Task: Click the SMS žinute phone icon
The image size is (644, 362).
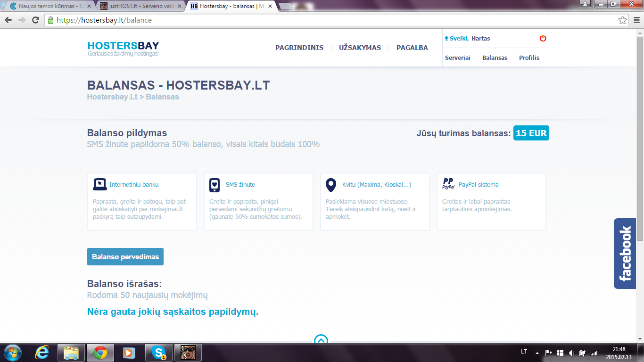Action: (215, 185)
